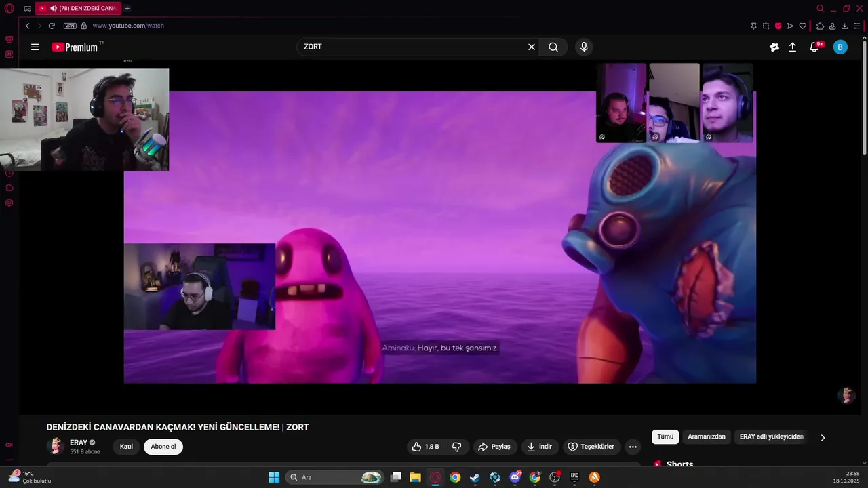Viewport: 868px width, 488px height.
Task: Open the YouTube upload create button
Action: [x=792, y=47]
